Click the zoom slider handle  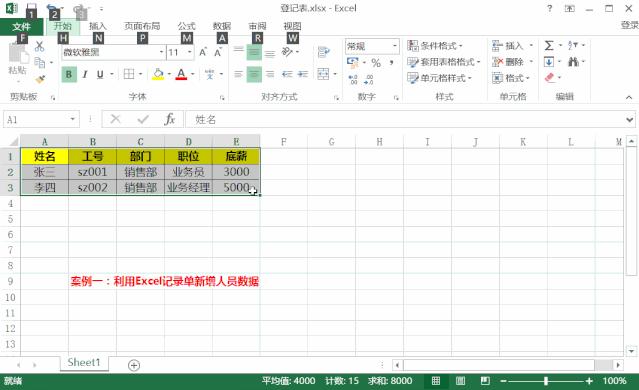pyautogui.click(x=546, y=381)
